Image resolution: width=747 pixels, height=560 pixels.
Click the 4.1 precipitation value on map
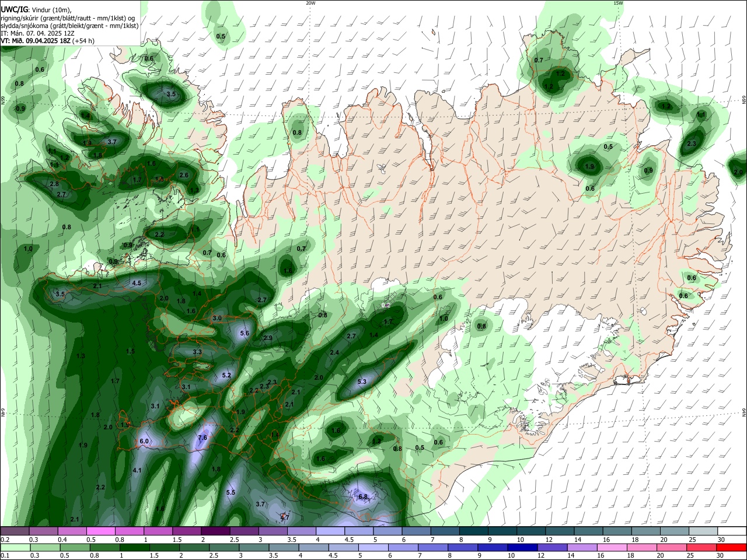coord(137,470)
